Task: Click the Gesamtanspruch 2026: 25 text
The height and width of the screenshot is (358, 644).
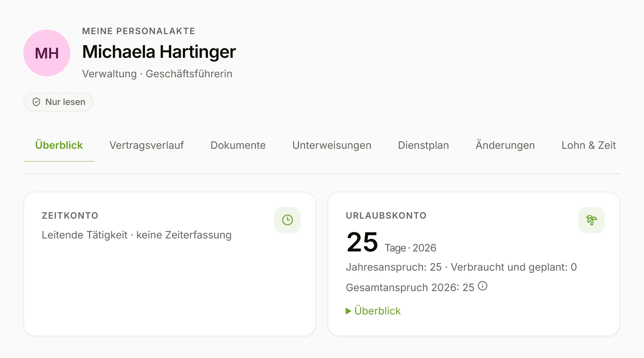Action: [x=410, y=288]
